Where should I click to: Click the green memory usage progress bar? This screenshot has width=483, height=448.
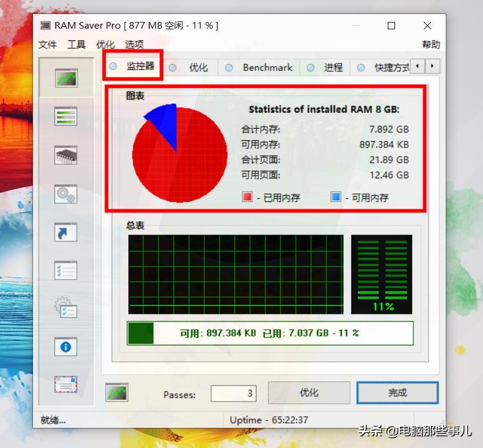tap(270, 333)
